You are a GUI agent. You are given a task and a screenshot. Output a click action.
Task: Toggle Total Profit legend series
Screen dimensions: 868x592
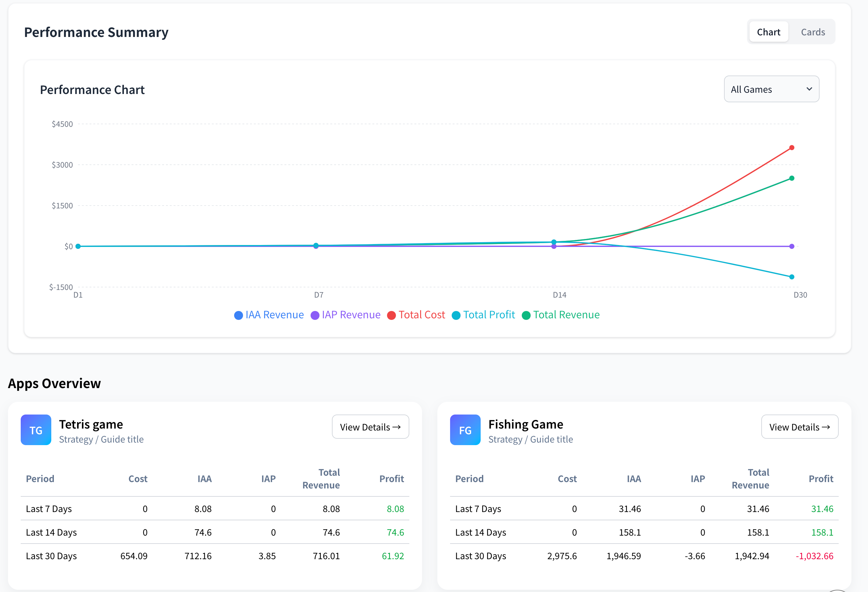tap(483, 315)
